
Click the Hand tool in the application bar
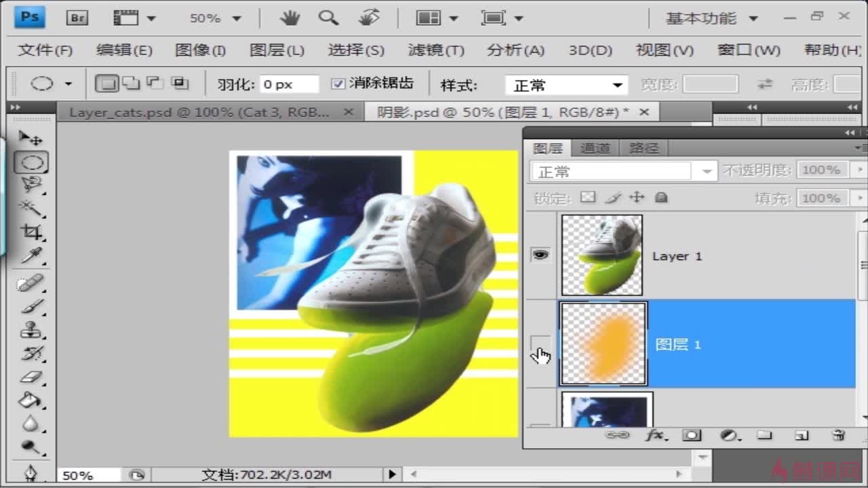pos(290,18)
